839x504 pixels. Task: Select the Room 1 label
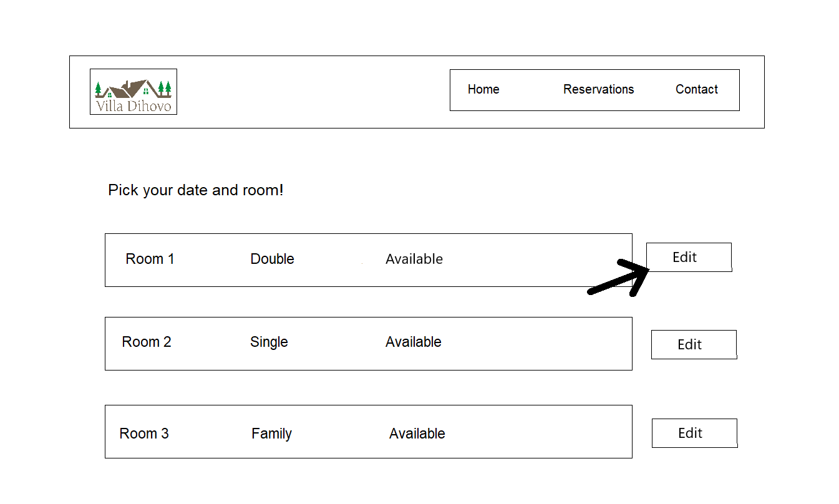pyautogui.click(x=150, y=259)
